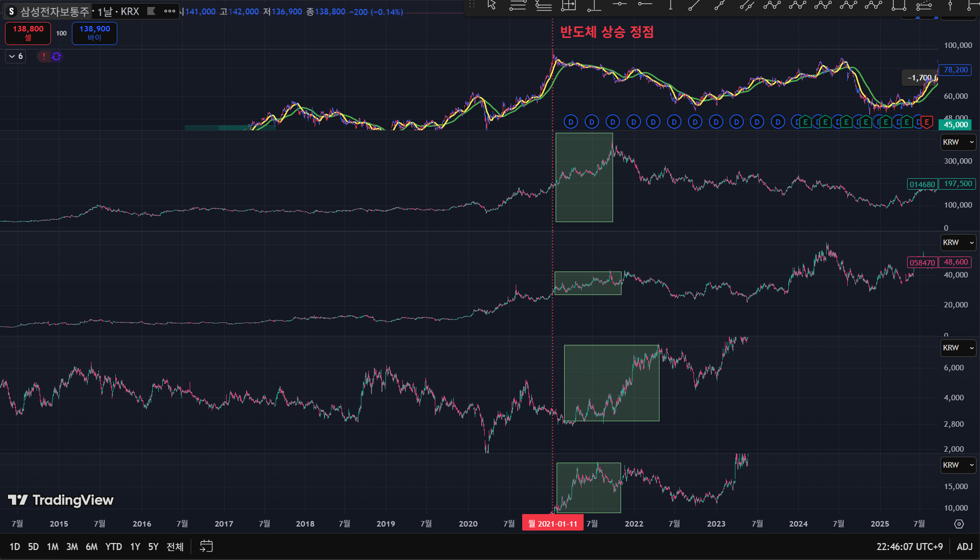Expand the collapsed indicator legend showing 6
This screenshot has height=560, width=980.
(x=15, y=56)
